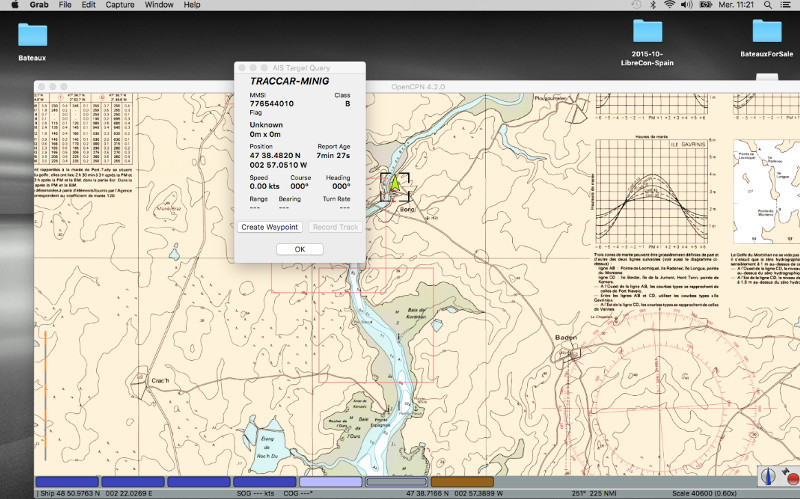This screenshot has height=499, width=800.
Task: Click the OpenCPN 4.2.0 window title
Action: coord(418,87)
